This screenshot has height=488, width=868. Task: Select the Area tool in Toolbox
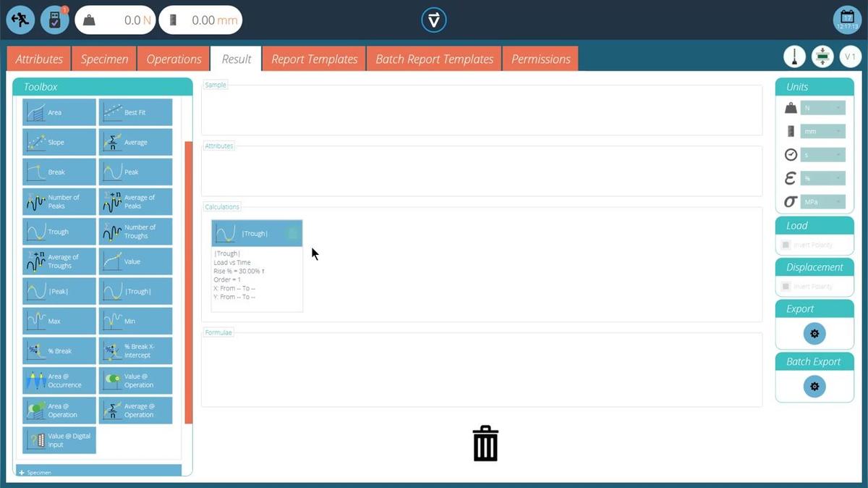[59, 113]
